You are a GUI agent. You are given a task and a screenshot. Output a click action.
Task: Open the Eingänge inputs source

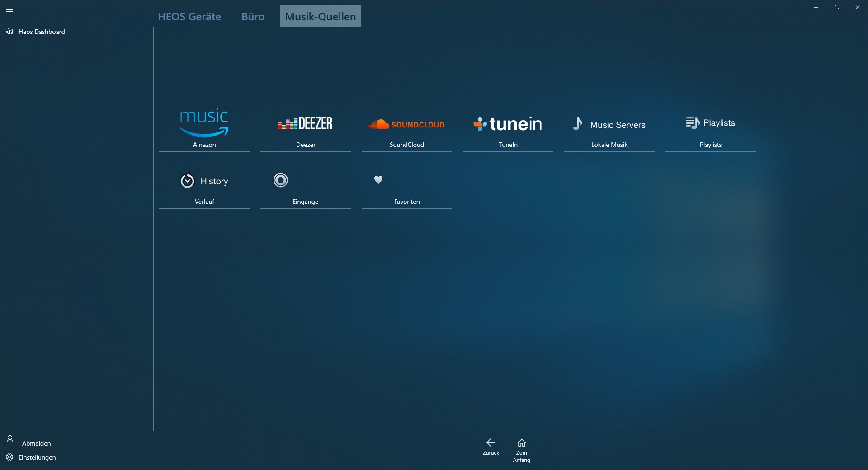pos(306,185)
